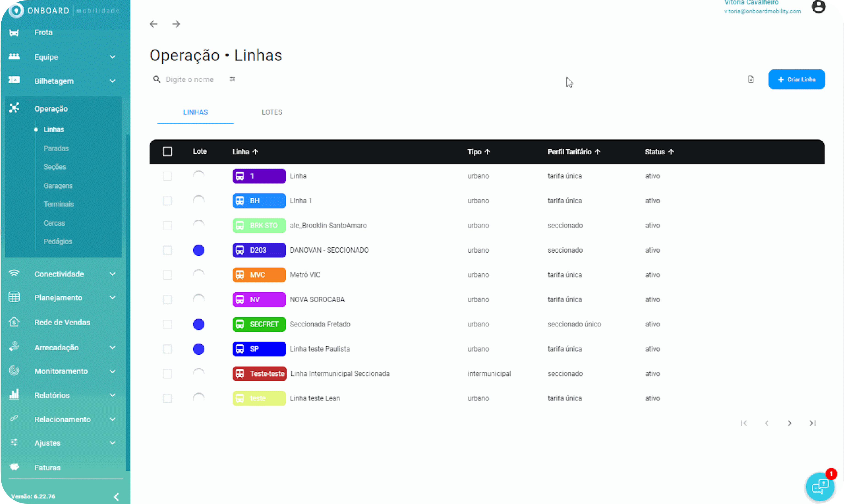Open the vitoria@onboardmobility.com account link
The width and height of the screenshot is (844, 504).
[762, 11]
